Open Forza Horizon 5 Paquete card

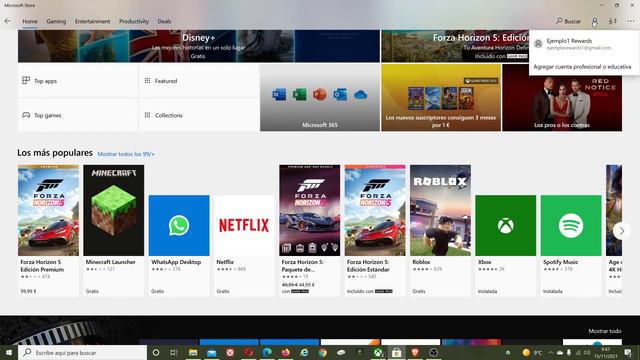click(309, 230)
